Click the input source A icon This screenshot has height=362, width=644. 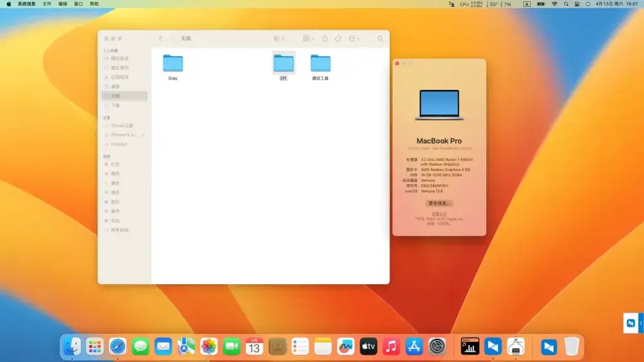(x=526, y=4)
